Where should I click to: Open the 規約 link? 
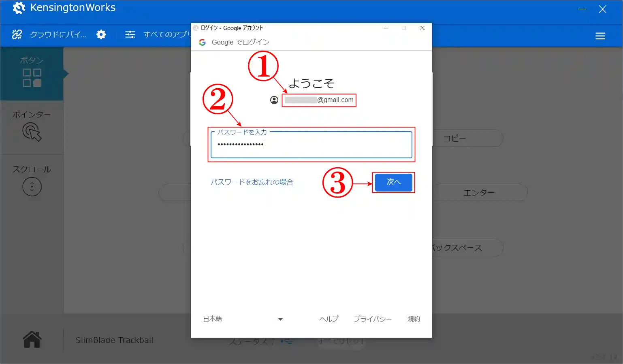coord(414,319)
